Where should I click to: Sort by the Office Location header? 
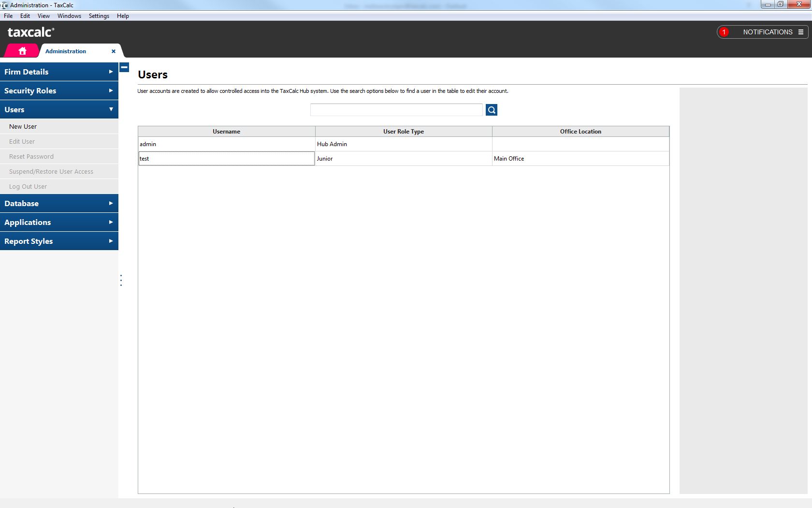coord(580,132)
